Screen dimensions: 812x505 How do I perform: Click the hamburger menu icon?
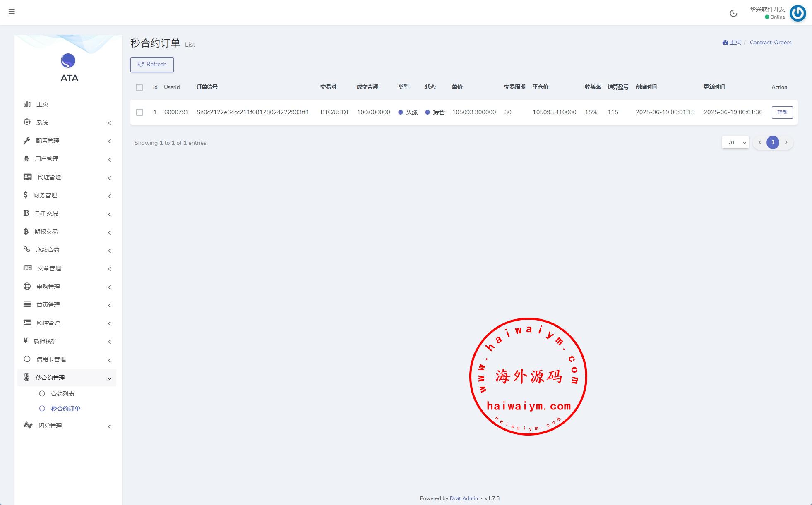12,12
